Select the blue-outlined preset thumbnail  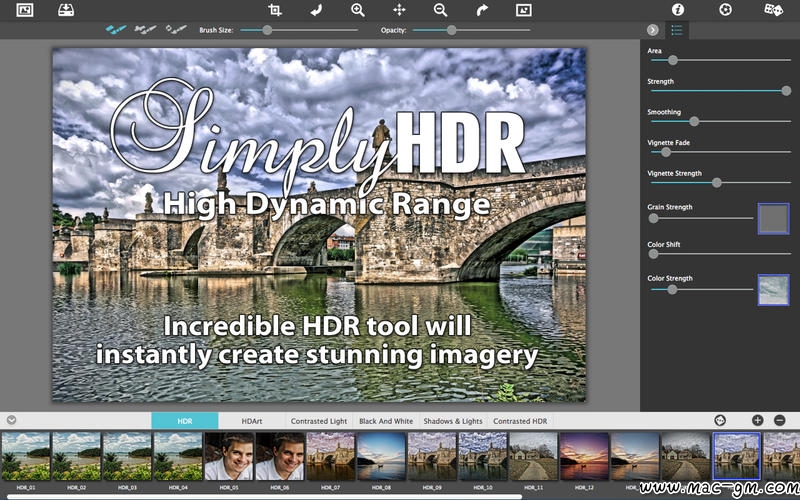[x=737, y=456]
